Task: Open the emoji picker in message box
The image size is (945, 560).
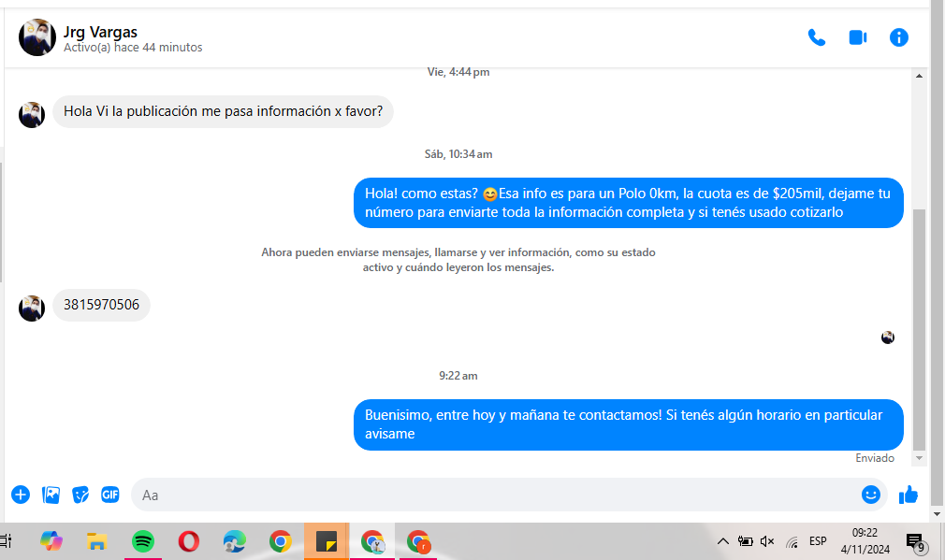Action: pos(871,495)
